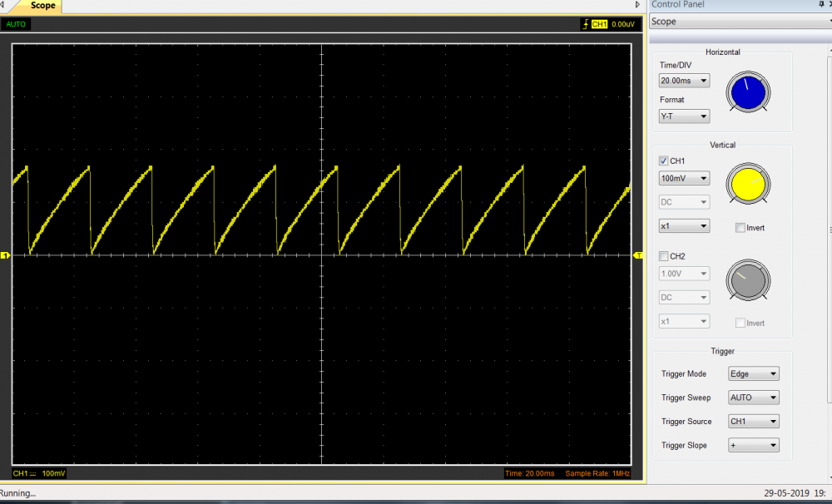
Task: Open the CH1 DC coupling dropdown
Action: (684, 202)
